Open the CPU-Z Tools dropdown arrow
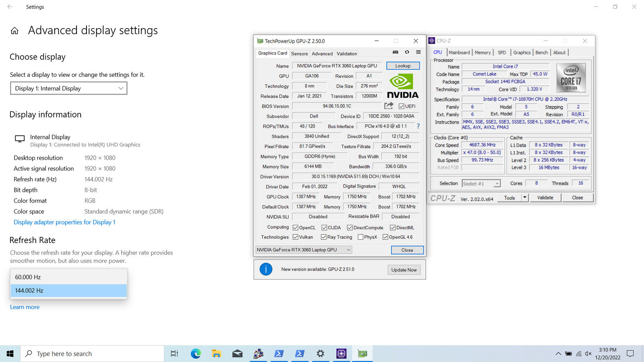This screenshot has height=362, width=644. 524,197
